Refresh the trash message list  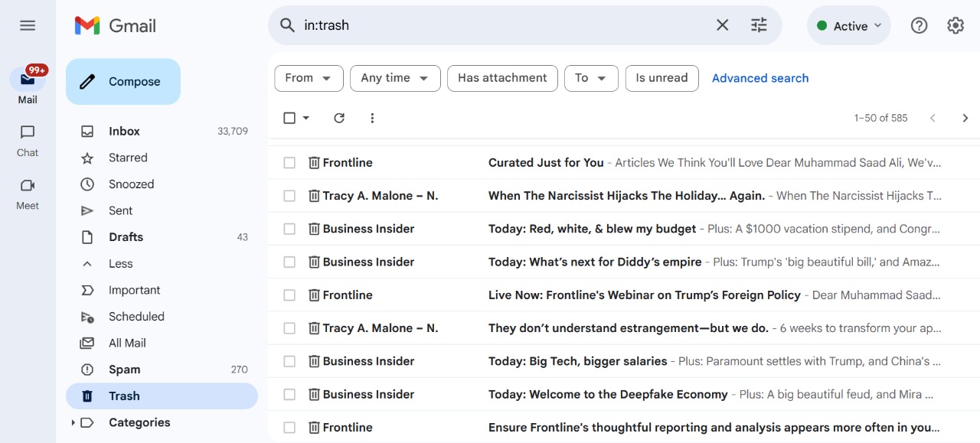pos(339,118)
